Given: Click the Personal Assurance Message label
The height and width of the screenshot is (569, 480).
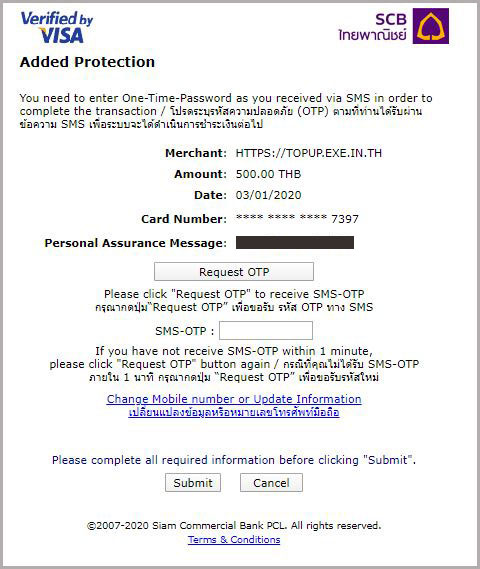Looking at the screenshot, I should click(x=136, y=243).
